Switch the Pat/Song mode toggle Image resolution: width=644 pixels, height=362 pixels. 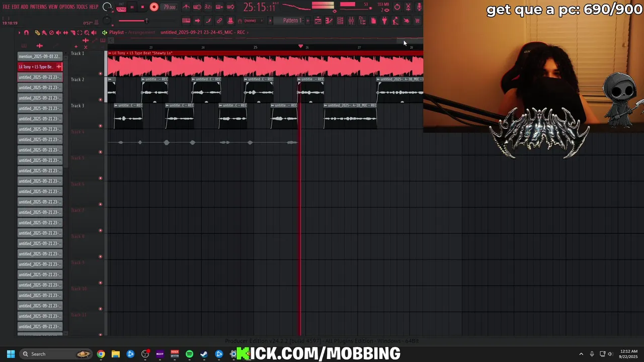click(x=121, y=7)
